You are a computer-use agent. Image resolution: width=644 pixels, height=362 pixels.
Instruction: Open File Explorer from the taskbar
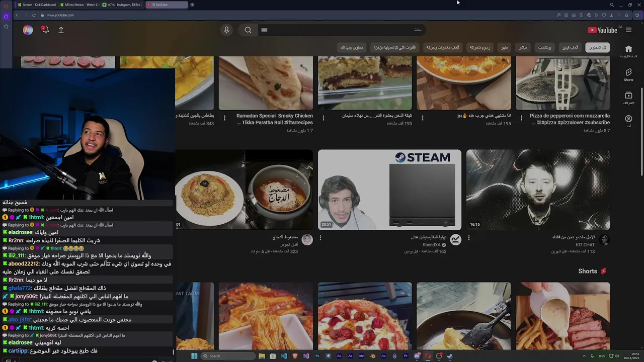coord(262,356)
